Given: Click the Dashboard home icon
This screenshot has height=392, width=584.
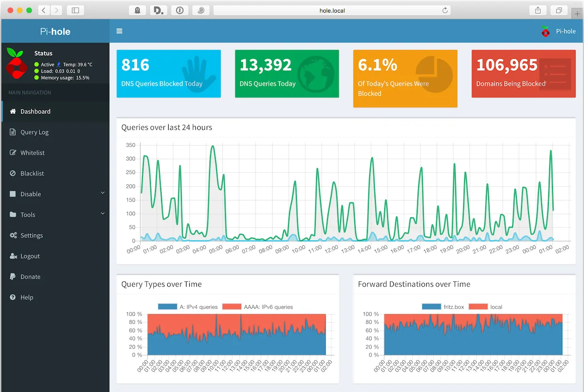Looking at the screenshot, I should tap(13, 111).
